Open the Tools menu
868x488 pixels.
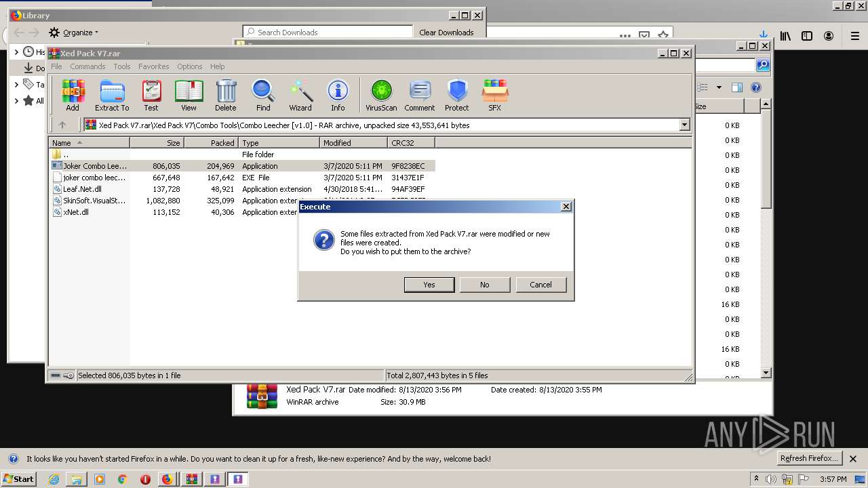pos(122,66)
